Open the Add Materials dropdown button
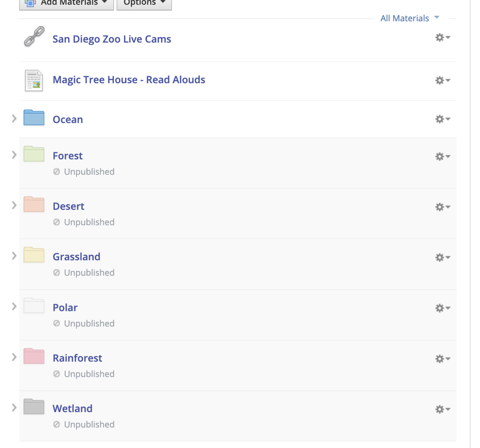 coord(66,3)
